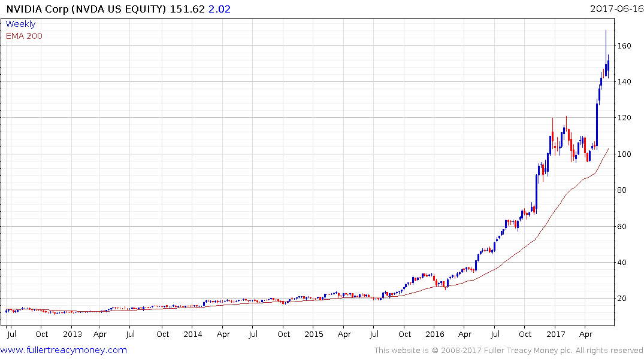Click the 2016 year axis label
The image size is (644, 359).
[x=435, y=334]
